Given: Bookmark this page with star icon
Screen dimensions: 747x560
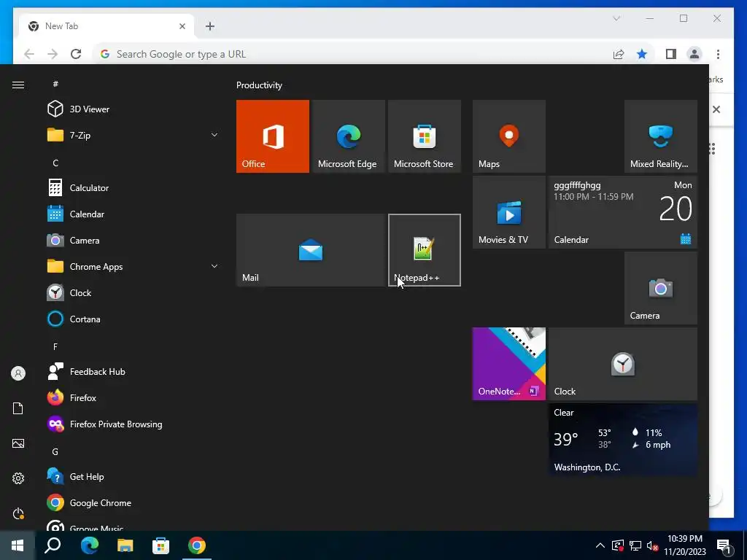Looking at the screenshot, I should [642, 54].
